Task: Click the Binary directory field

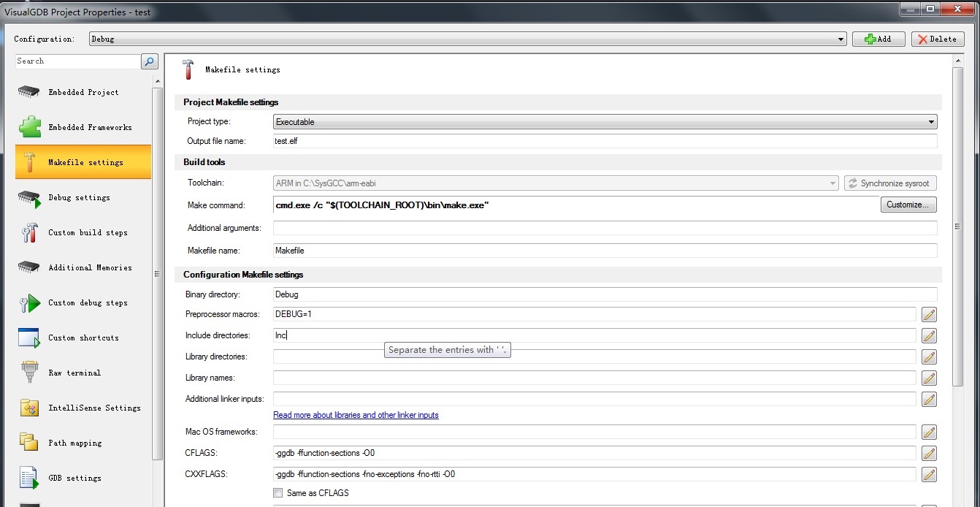Action: click(605, 294)
